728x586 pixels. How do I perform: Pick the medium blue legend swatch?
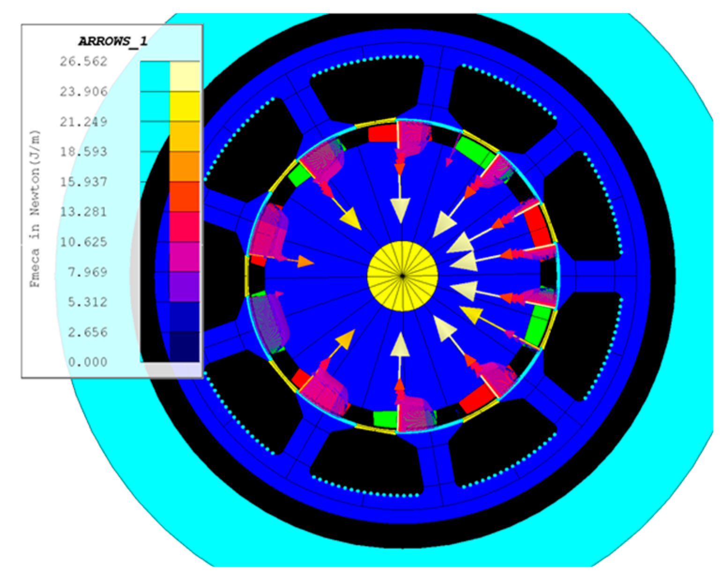pos(185,317)
